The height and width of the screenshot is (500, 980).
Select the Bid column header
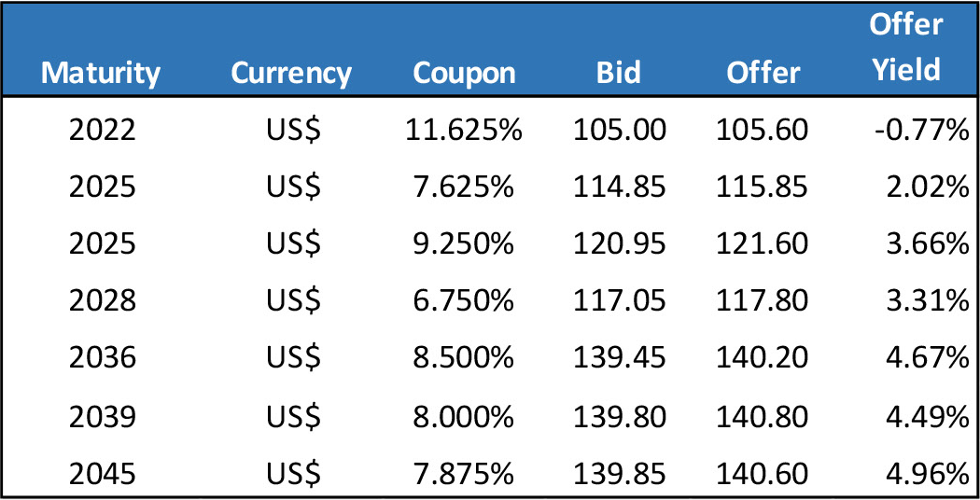619,73
